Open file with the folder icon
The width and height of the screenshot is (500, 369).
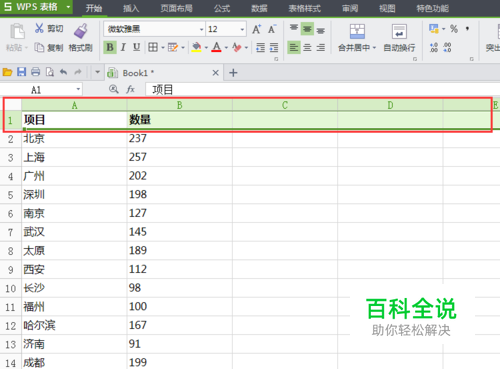7,72
